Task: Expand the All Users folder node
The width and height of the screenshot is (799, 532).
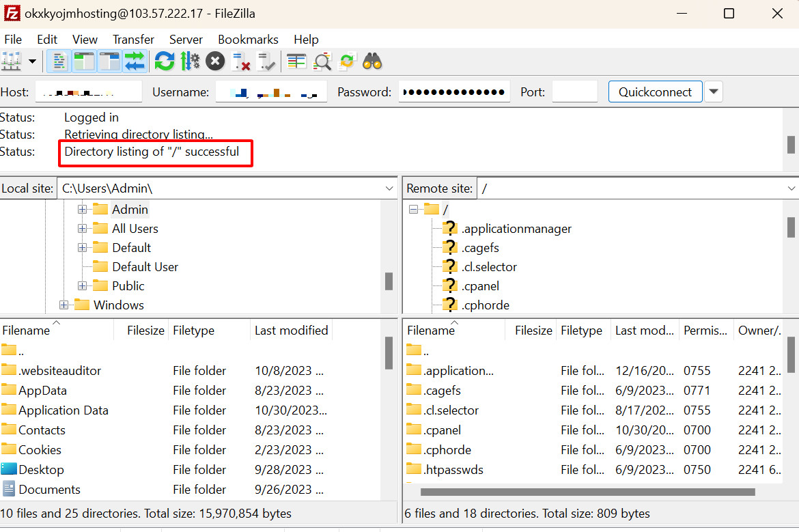Action: 82,228
